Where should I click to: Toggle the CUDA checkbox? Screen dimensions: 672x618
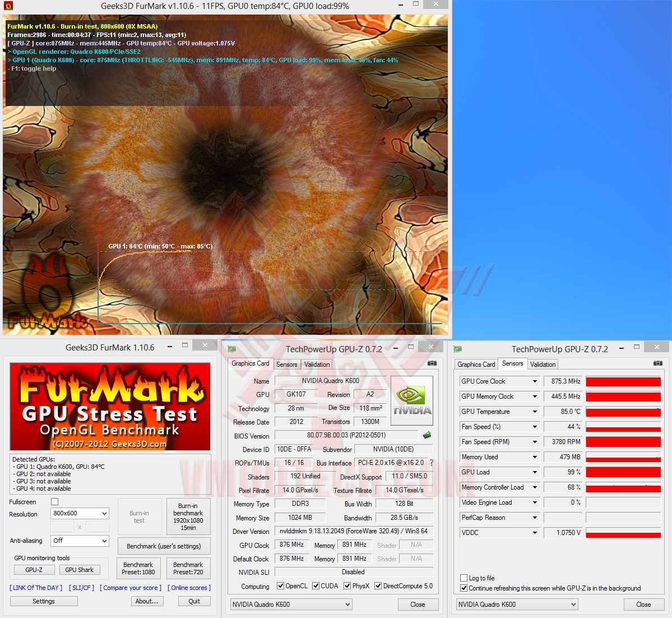coord(316,586)
